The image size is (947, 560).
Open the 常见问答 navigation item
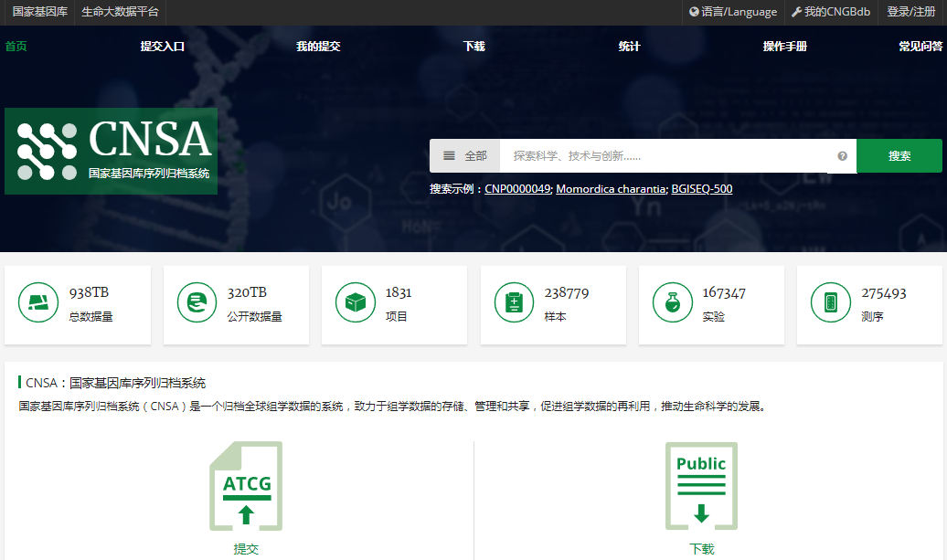[x=920, y=47]
